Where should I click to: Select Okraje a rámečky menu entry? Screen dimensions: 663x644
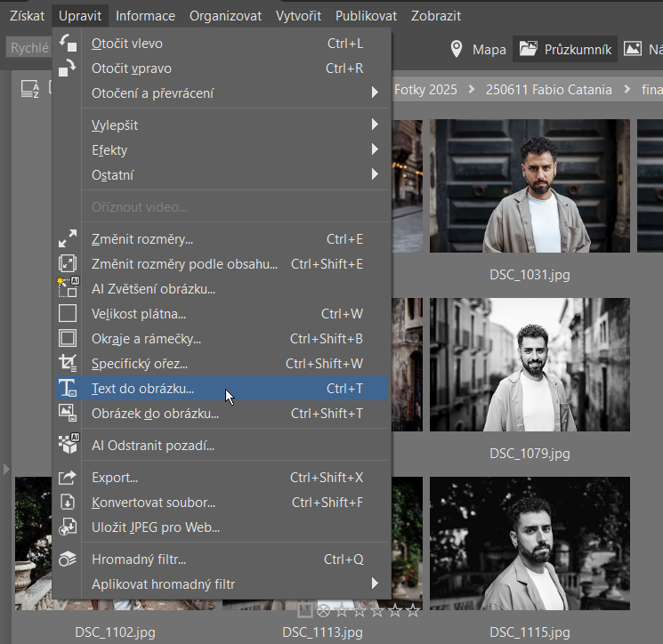[x=146, y=339]
